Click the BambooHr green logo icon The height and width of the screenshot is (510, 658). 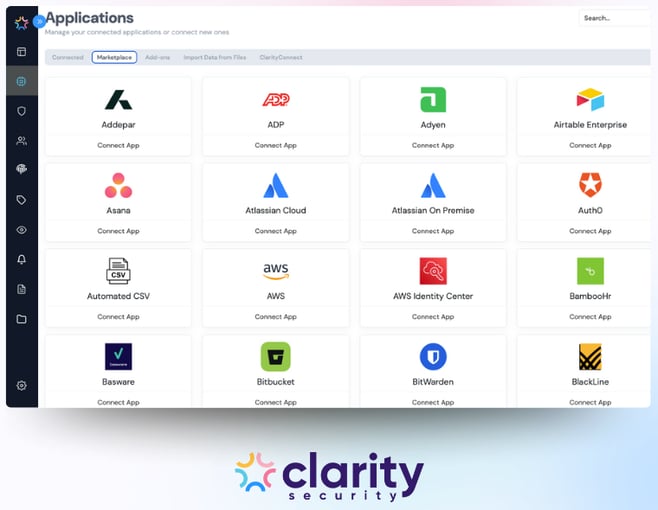click(590, 271)
